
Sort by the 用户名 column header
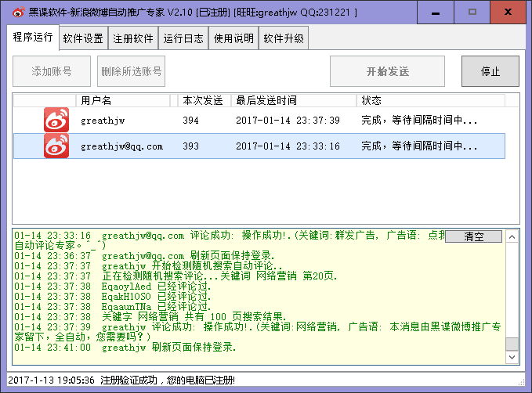pyautogui.click(x=123, y=100)
